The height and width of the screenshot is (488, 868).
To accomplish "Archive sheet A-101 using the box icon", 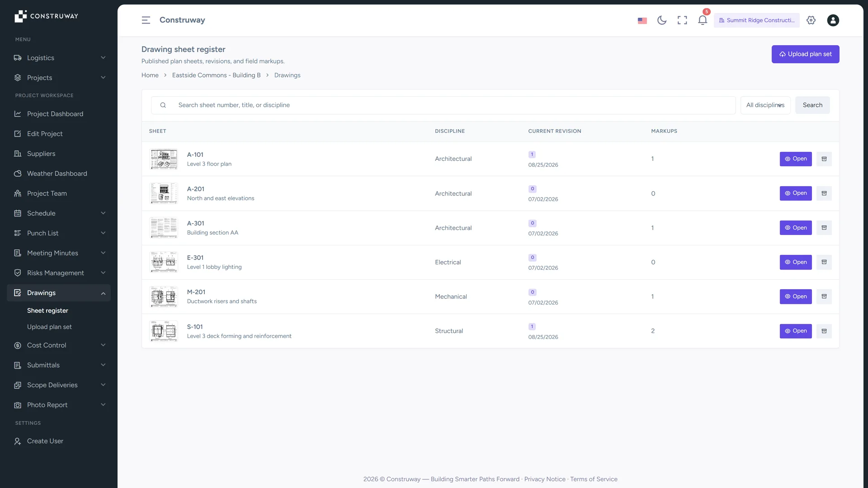I will coord(824,159).
